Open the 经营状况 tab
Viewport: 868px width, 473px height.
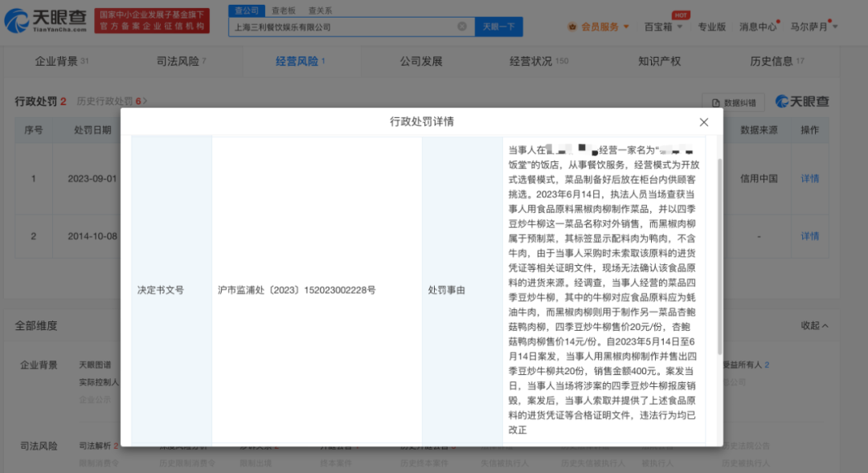[530, 60]
